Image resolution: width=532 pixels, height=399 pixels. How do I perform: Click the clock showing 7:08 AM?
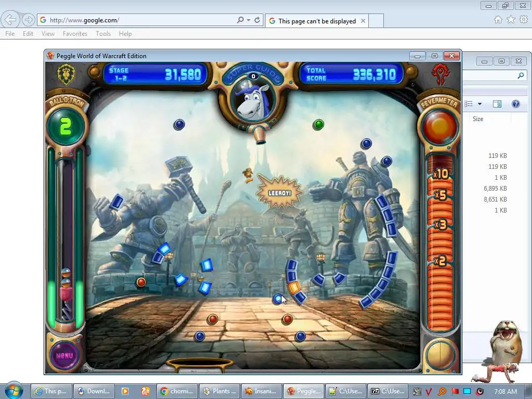point(506,391)
